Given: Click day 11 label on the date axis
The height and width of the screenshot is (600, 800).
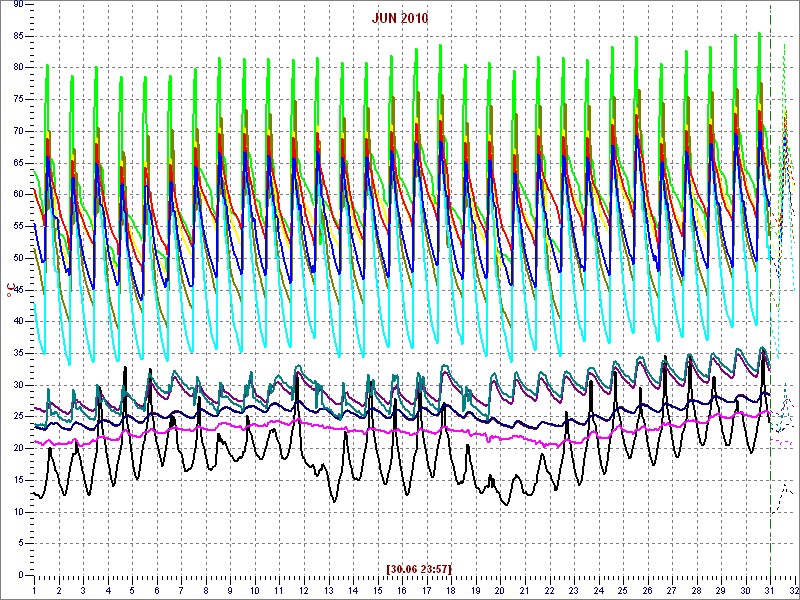Looking at the screenshot, I should point(279,590).
